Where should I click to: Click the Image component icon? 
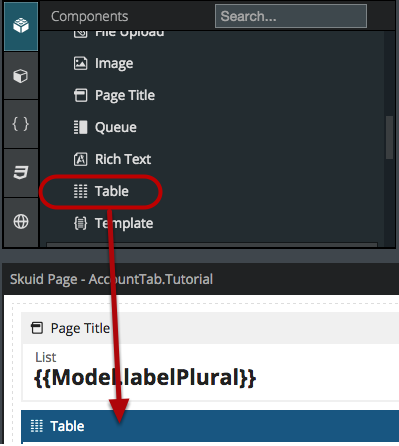coord(80,63)
